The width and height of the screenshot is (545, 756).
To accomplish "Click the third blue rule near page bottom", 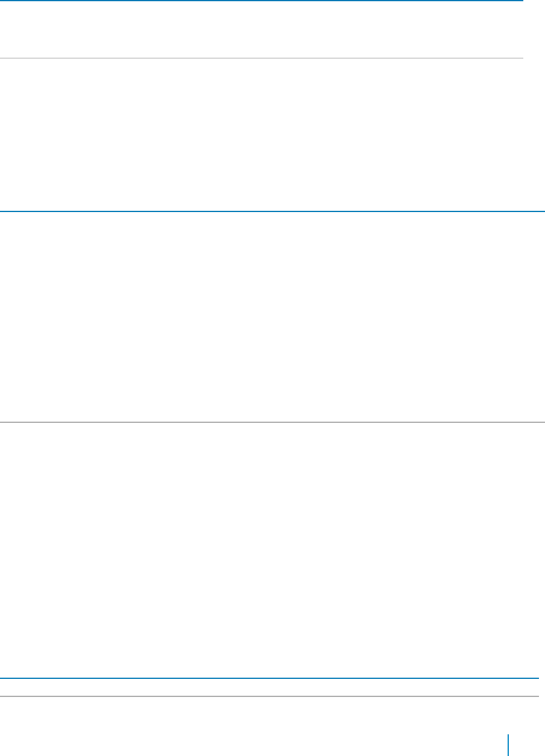I will pos(269,678).
